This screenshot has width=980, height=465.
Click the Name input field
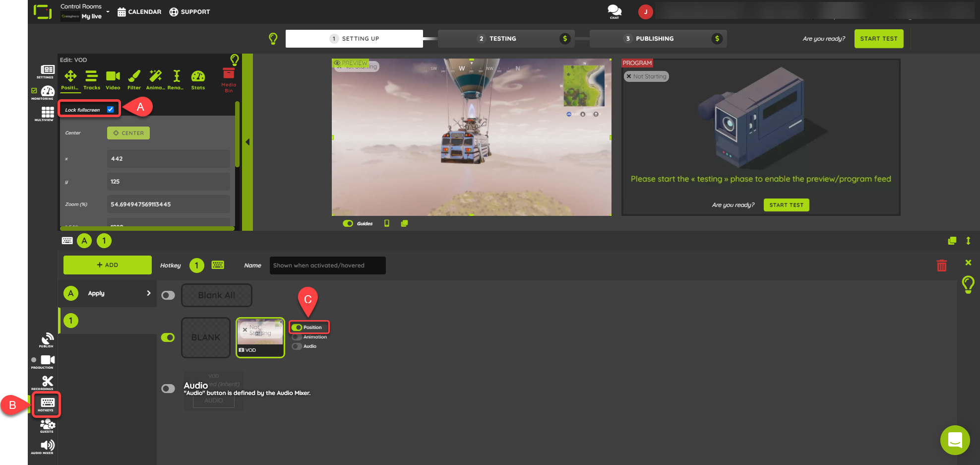click(328, 266)
